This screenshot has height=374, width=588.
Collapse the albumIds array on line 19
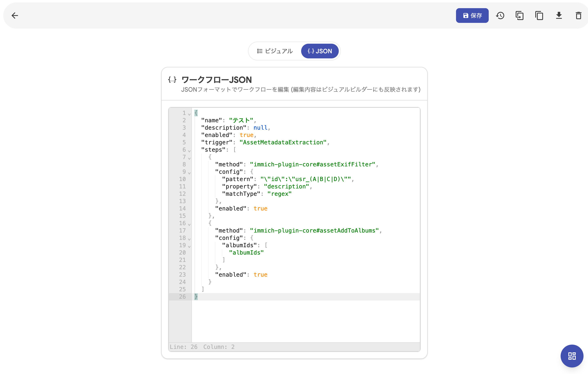click(x=189, y=246)
